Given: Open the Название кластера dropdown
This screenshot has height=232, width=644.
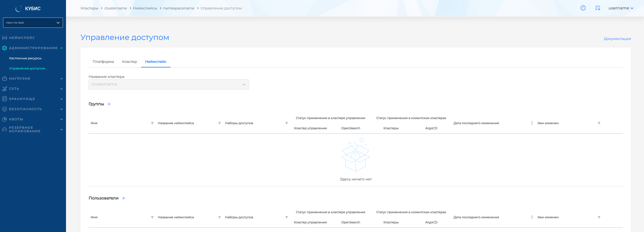Looking at the screenshot, I should pos(169,84).
